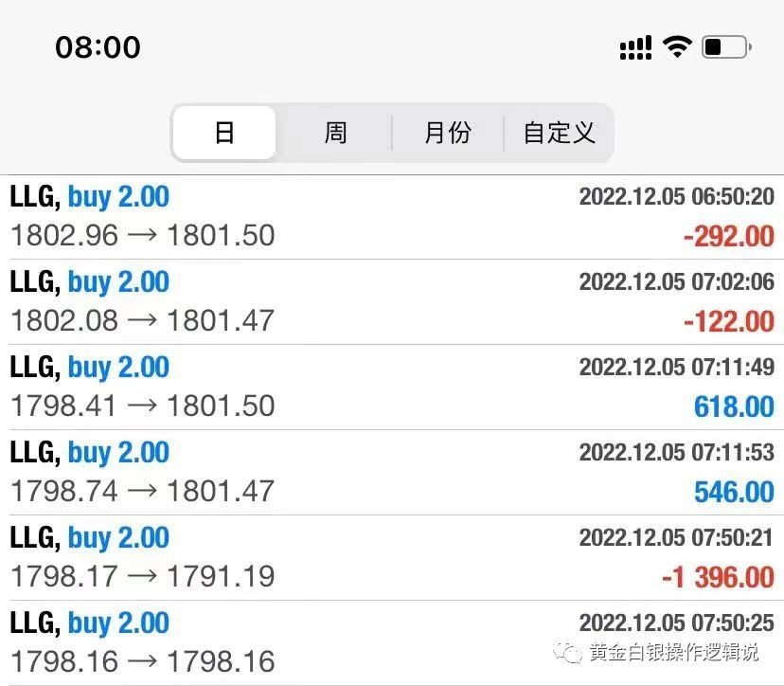Tap the 546.00 profit value
This screenshot has width=784, height=686.
(734, 492)
